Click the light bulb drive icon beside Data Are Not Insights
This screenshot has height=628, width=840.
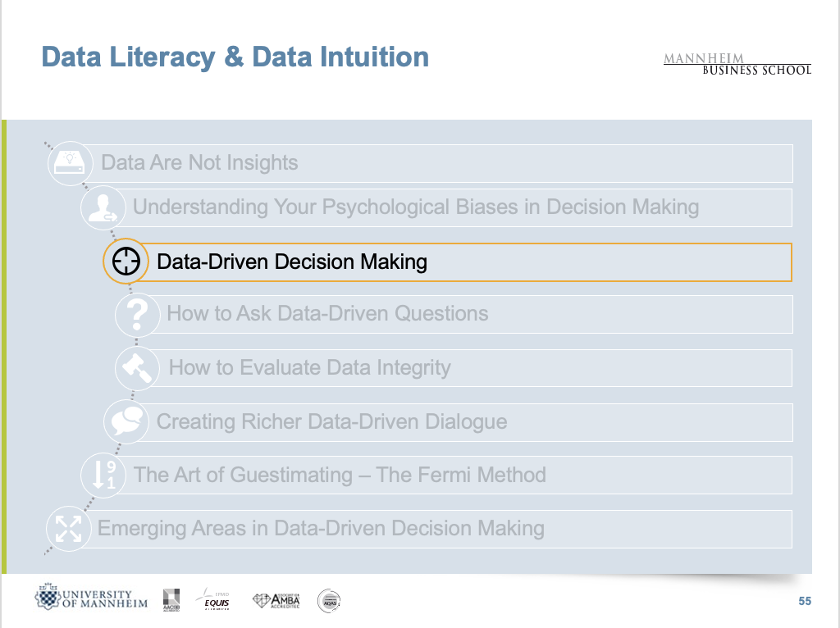[x=71, y=161]
